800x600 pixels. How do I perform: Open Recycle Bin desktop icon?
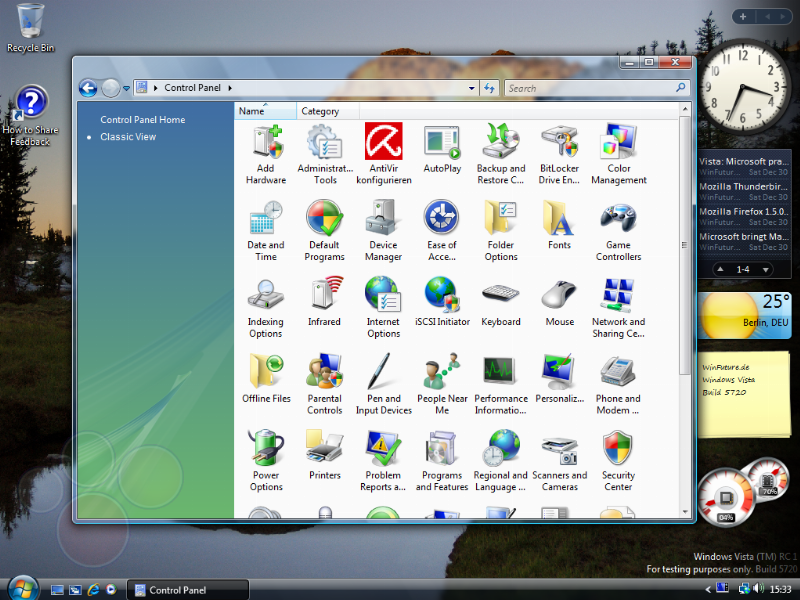[x=30, y=28]
